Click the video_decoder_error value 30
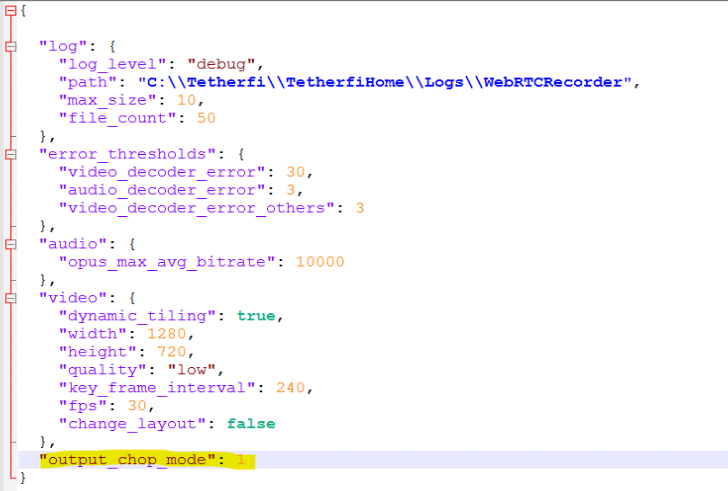Screen dimensions: 728x491 [296, 172]
